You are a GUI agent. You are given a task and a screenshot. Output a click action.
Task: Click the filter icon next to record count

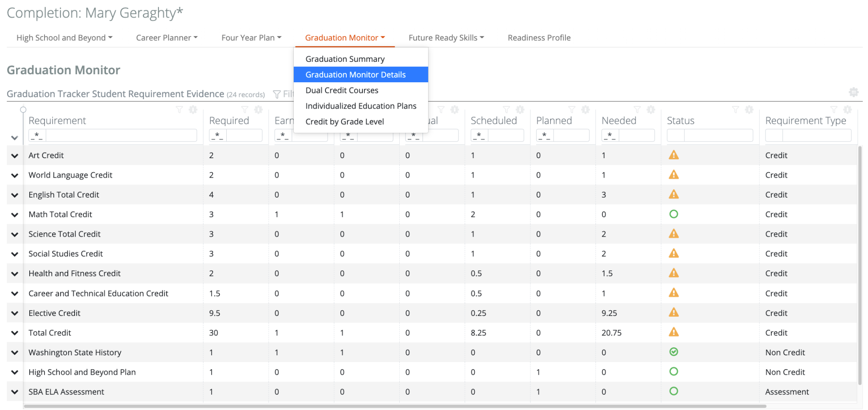click(x=277, y=94)
